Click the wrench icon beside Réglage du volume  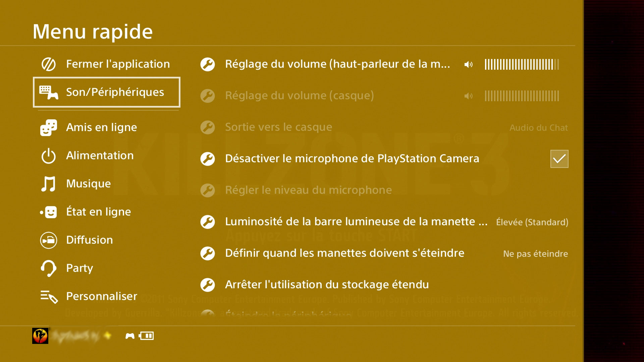pyautogui.click(x=207, y=64)
